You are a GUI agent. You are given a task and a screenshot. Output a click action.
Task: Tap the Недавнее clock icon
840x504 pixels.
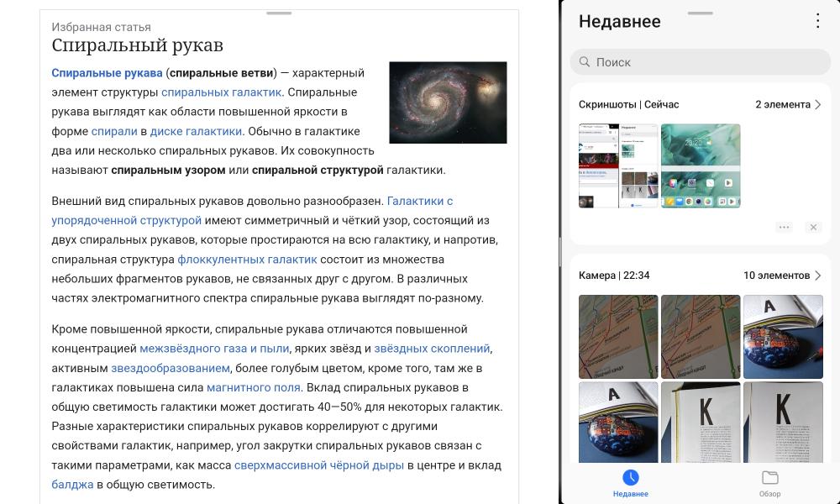pyautogui.click(x=630, y=478)
